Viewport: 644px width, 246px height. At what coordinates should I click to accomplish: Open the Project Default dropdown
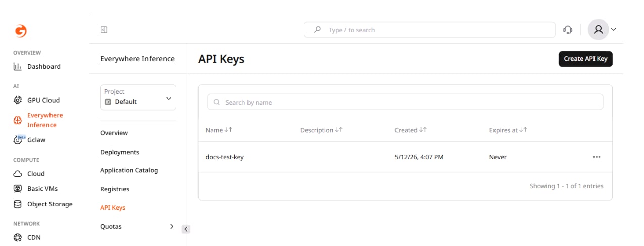138,97
